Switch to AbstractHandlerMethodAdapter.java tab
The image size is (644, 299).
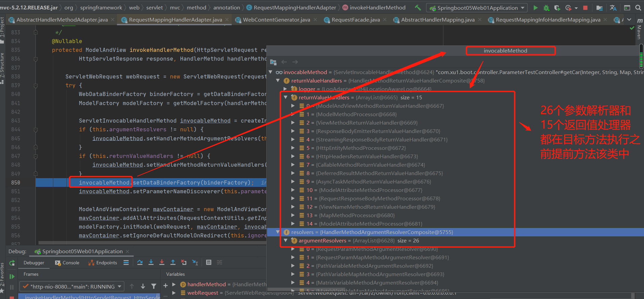62,20
